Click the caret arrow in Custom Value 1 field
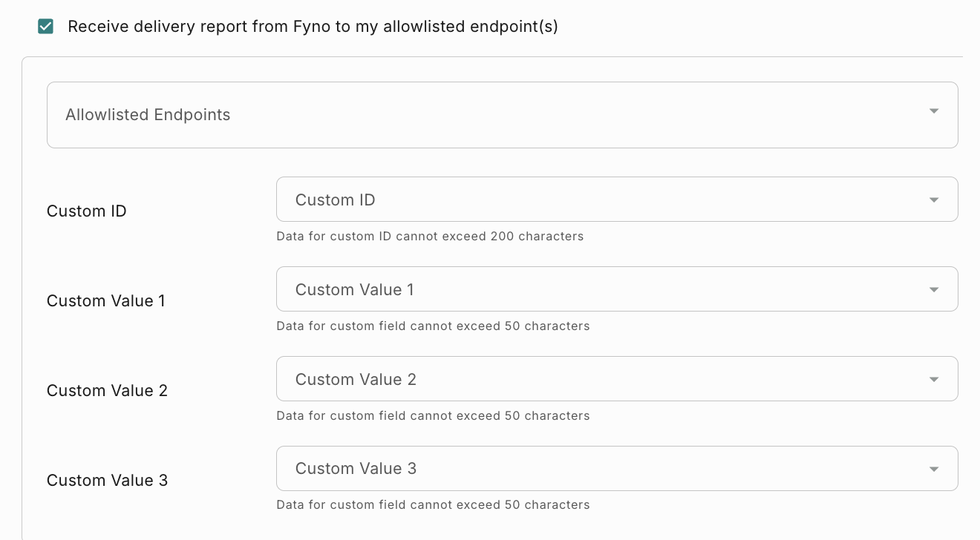980x540 pixels. [x=934, y=290]
